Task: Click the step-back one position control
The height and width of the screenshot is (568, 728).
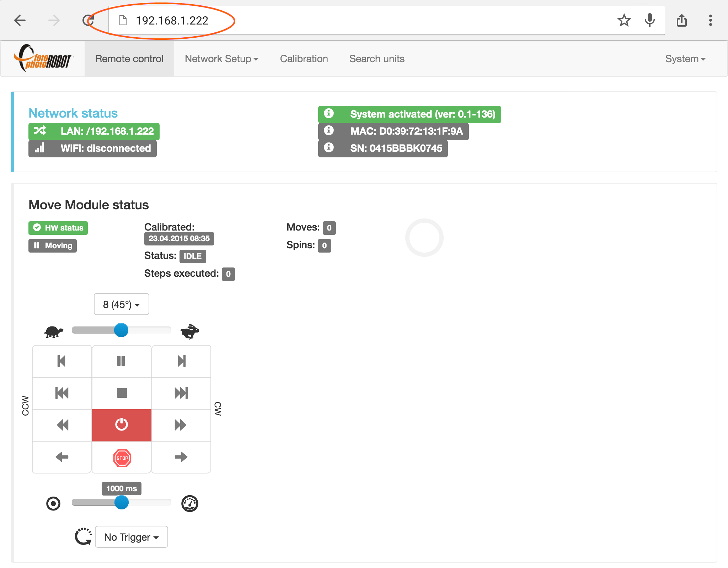Action: pyautogui.click(x=62, y=361)
